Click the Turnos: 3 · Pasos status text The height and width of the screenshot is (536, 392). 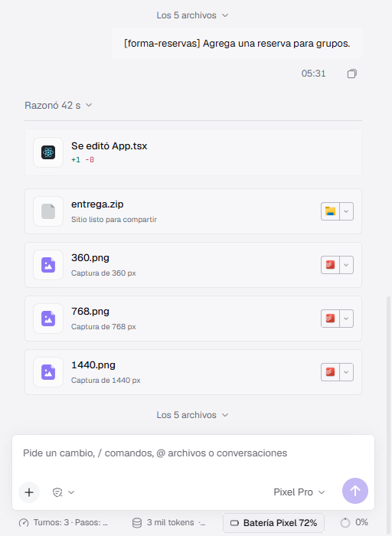point(70,523)
